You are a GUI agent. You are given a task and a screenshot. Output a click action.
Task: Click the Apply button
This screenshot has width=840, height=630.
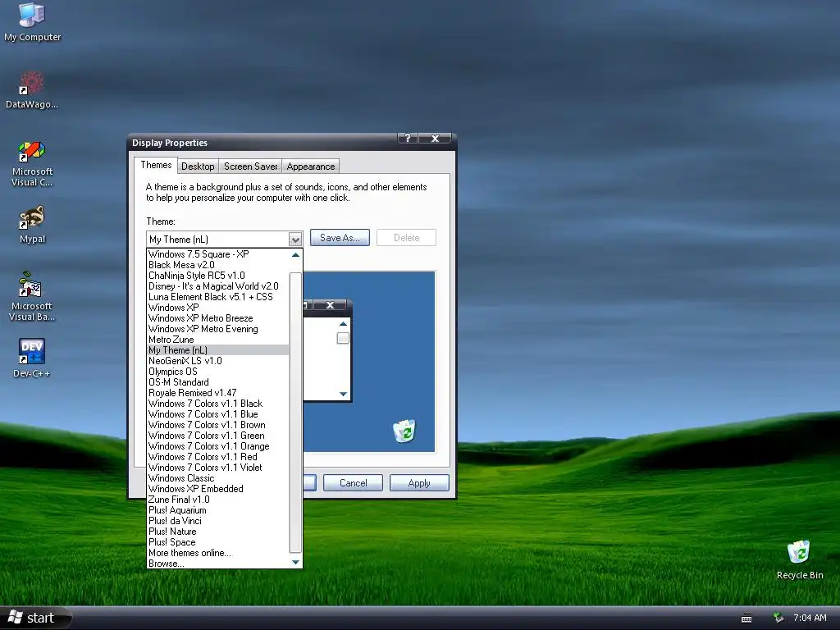(x=419, y=482)
